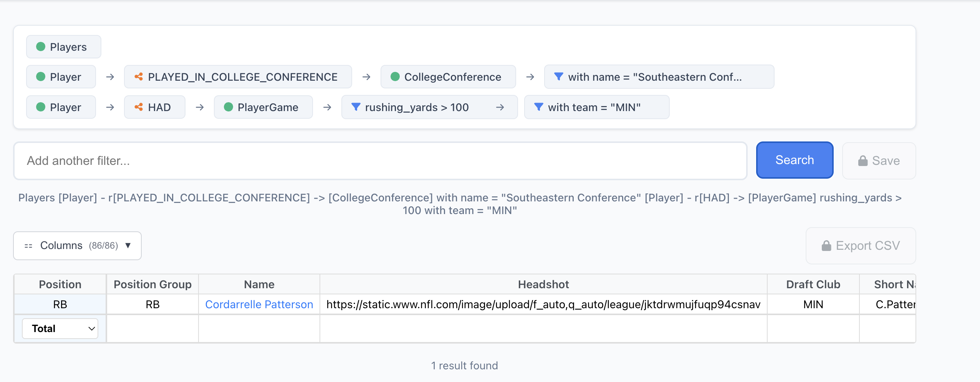Click the locked Save button
Screen dimensions: 980x382
coord(879,161)
